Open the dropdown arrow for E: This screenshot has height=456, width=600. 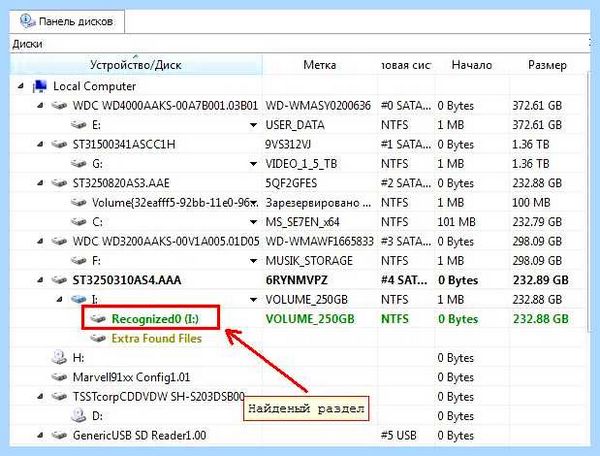pos(253,125)
